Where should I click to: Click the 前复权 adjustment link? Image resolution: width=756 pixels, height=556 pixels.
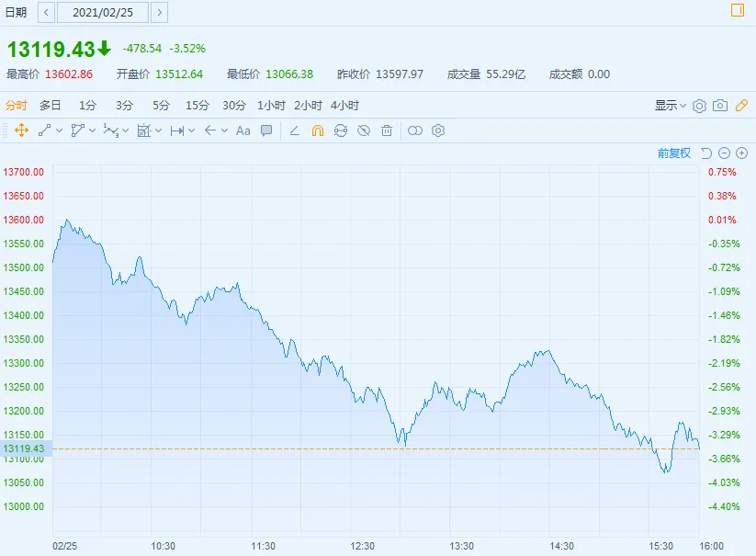674,153
